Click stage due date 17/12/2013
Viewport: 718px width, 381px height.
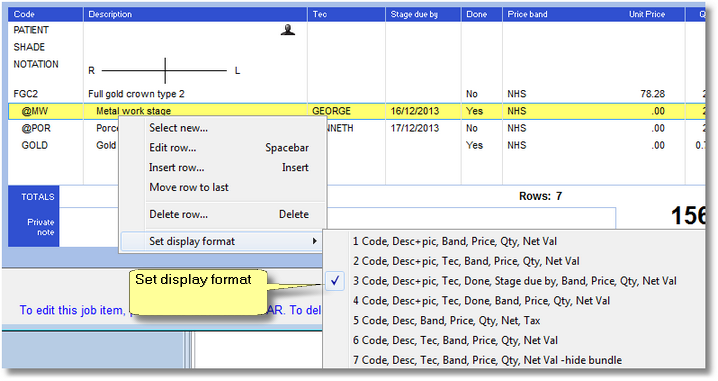pos(414,128)
